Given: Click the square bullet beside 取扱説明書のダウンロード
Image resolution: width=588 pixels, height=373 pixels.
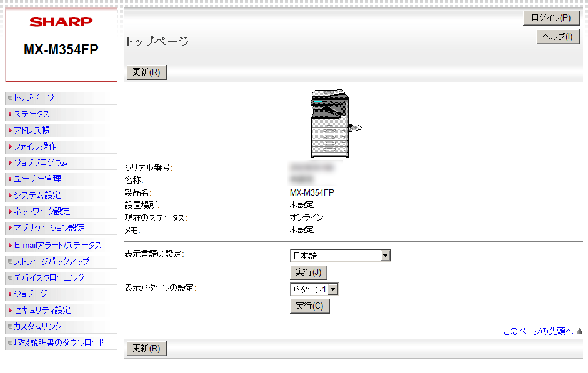Looking at the screenshot, I should pos(11,342).
